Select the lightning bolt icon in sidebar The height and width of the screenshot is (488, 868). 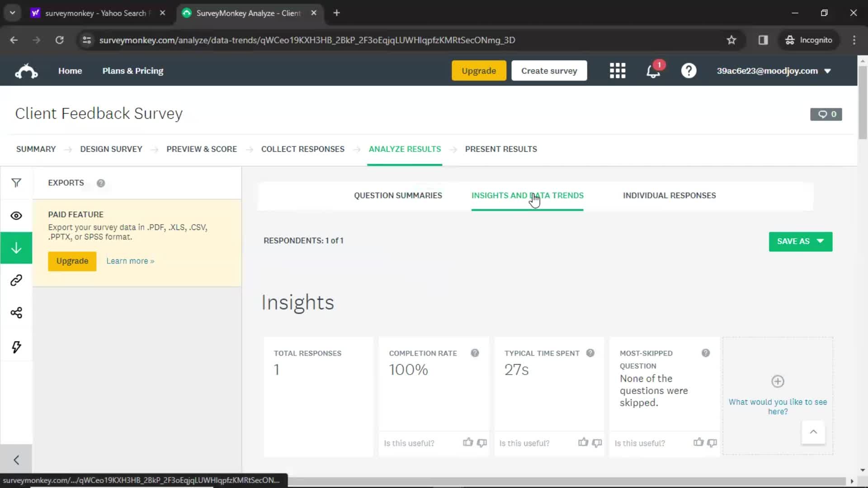pyautogui.click(x=16, y=346)
